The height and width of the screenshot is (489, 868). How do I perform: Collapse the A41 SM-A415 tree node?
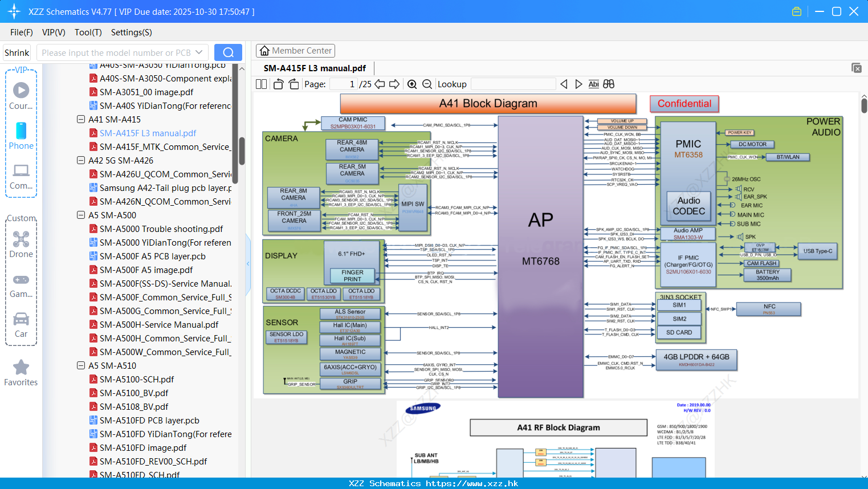(81, 120)
